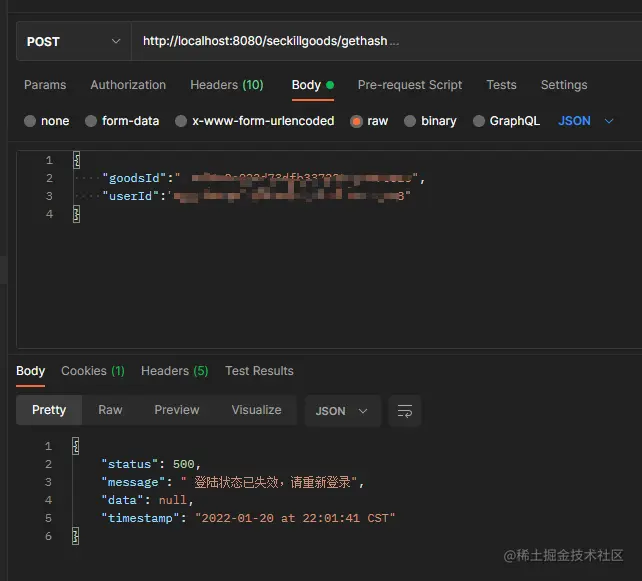This screenshot has height=581, width=642.
Task: Toggle the wrap lines icon
Action: pos(405,411)
